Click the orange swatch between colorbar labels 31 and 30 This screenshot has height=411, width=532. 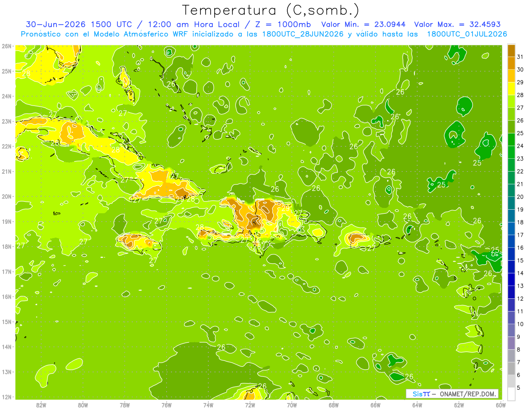[511, 63]
